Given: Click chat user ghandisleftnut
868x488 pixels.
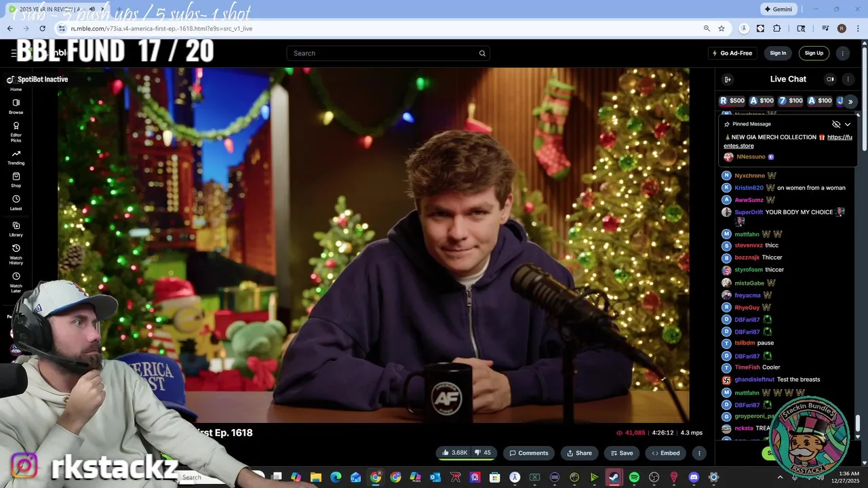Looking at the screenshot, I should pos(754,380).
